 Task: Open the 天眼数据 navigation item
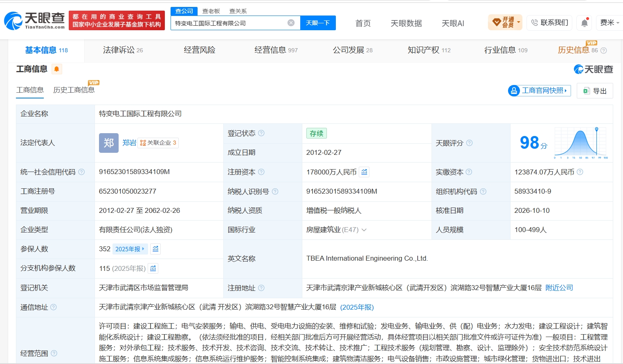click(x=406, y=23)
